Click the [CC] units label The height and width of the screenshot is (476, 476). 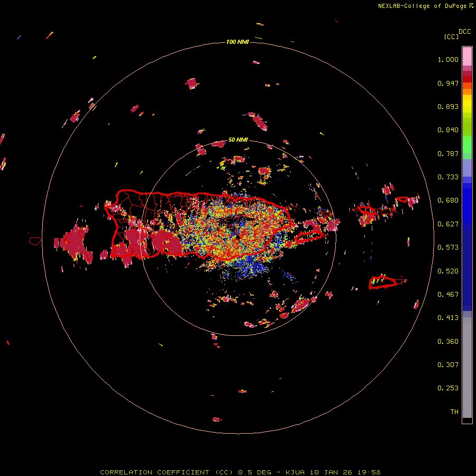[452, 36]
